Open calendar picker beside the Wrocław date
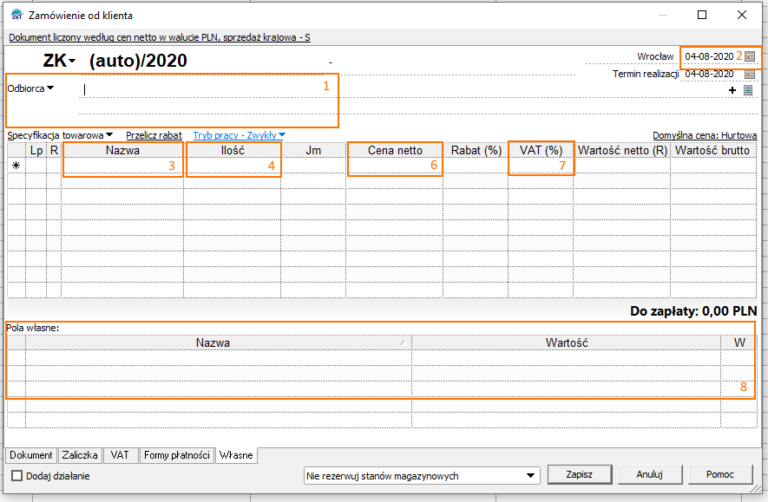Viewport: 768px width, 502px height. click(x=750, y=57)
